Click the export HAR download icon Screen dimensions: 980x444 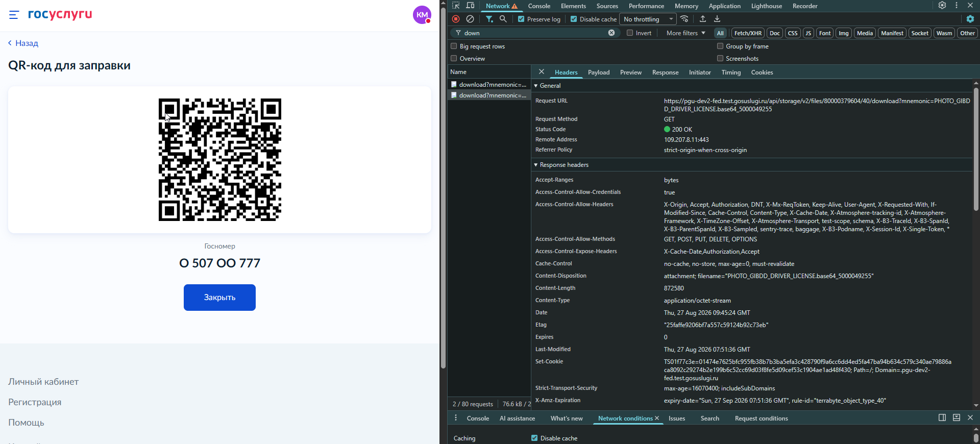coord(717,19)
